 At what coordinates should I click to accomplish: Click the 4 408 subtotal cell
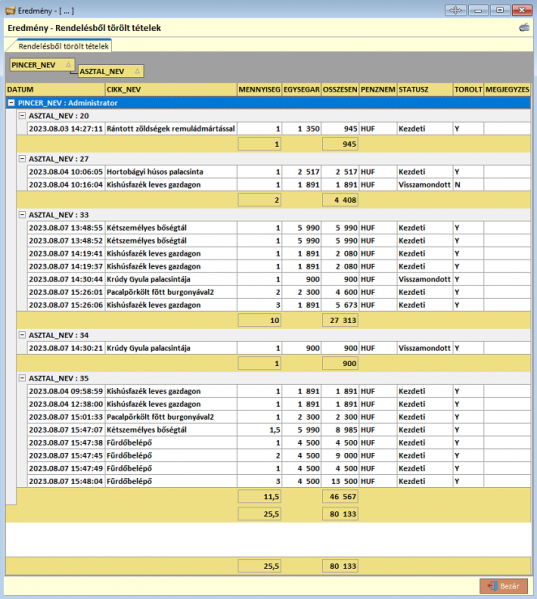pyautogui.click(x=340, y=200)
